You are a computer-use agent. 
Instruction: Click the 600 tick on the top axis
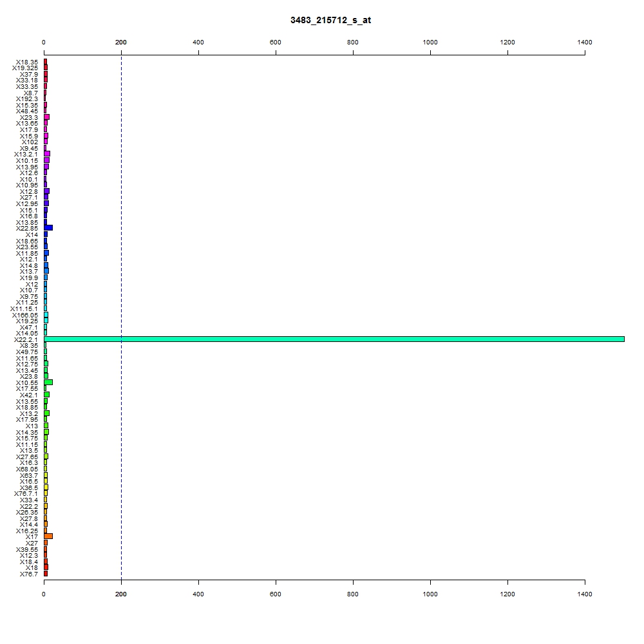(x=276, y=43)
